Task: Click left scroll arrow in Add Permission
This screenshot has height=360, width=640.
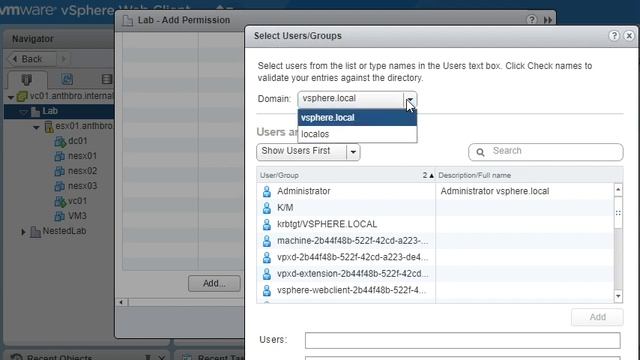Action: (x=121, y=302)
